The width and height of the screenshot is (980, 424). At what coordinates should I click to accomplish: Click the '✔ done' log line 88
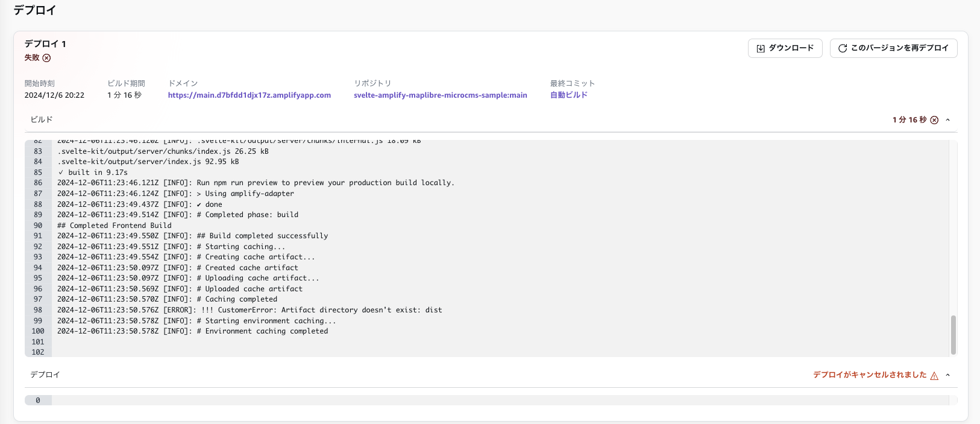point(140,204)
